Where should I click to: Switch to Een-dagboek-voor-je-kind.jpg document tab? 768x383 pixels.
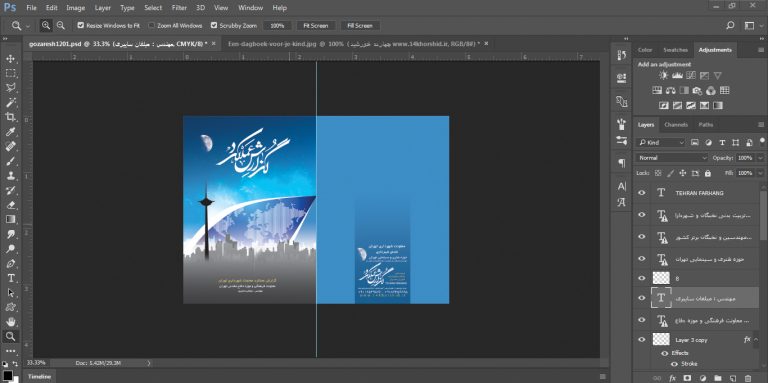point(354,44)
